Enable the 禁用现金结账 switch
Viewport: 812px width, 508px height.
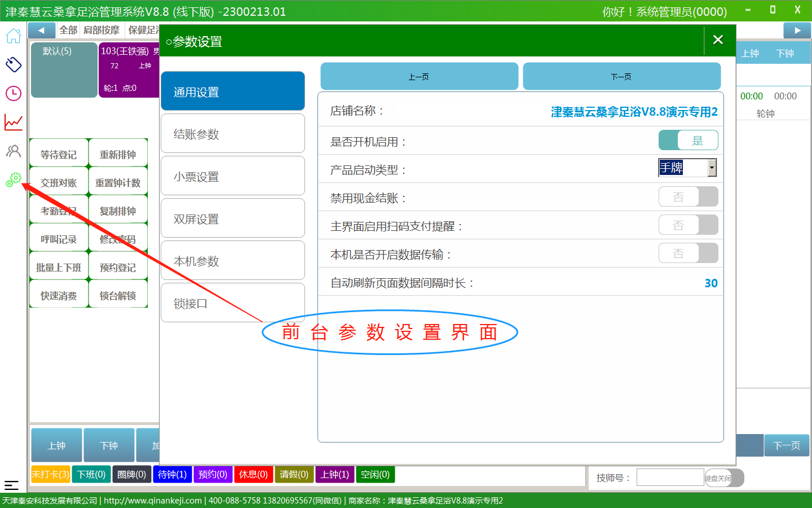tap(688, 197)
